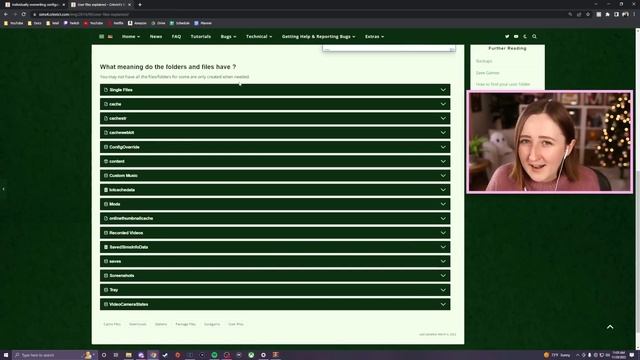The height and width of the screenshot is (360, 640).
Task: Open a new browser tab
Action: [x=140, y=4]
